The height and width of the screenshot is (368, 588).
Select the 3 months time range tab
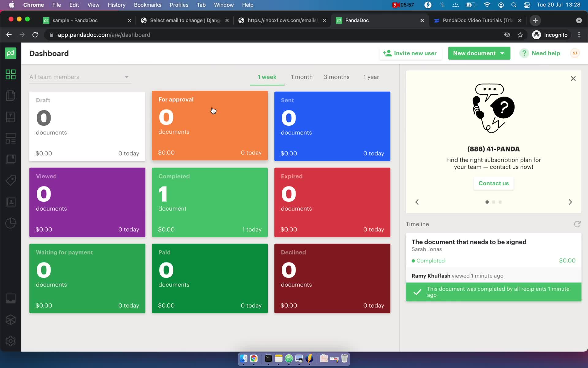click(x=337, y=77)
